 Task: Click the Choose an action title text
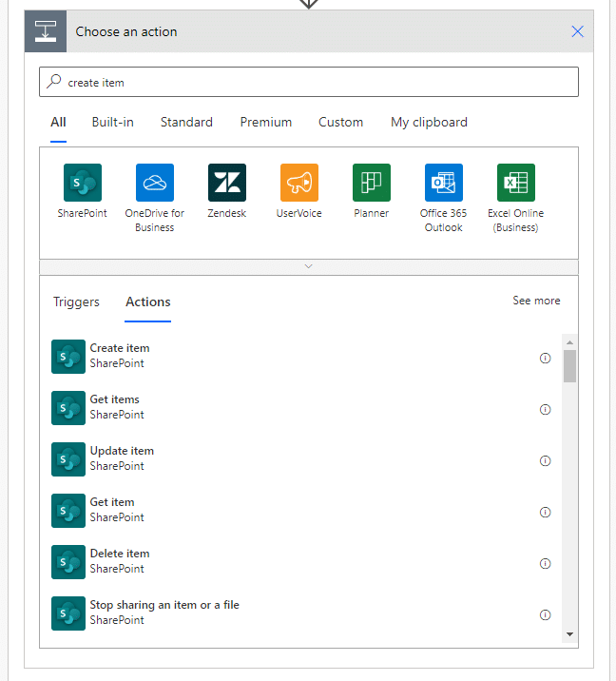point(126,31)
